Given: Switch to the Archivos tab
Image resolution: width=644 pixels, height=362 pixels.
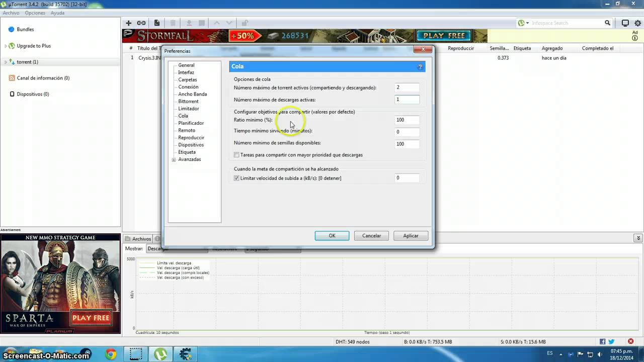Looking at the screenshot, I should point(138,239).
